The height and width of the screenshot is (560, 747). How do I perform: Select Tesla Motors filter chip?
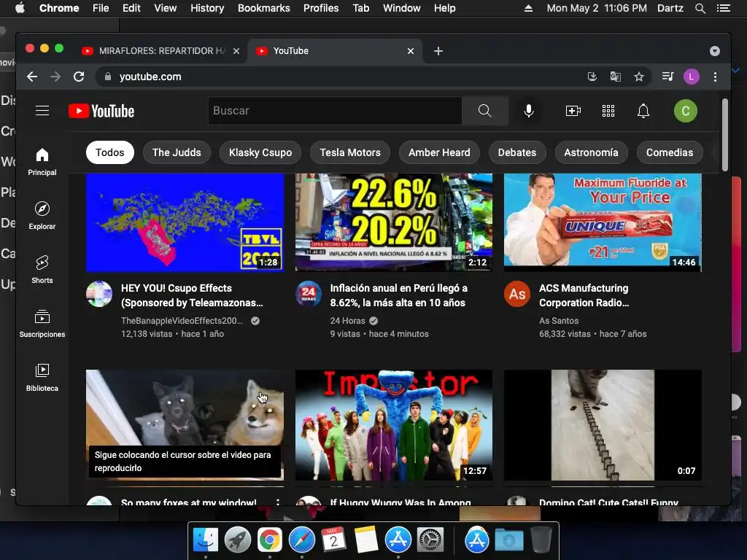[350, 152]
